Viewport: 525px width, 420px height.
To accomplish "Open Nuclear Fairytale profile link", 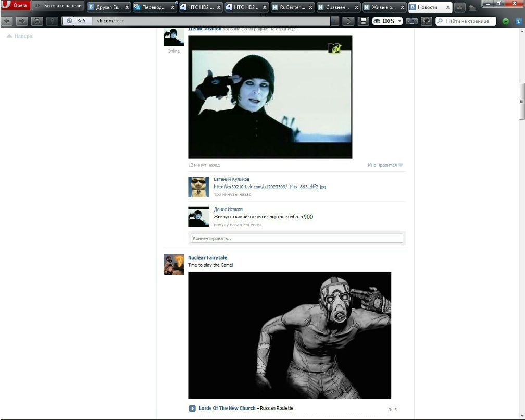I will tap(207, 257).
